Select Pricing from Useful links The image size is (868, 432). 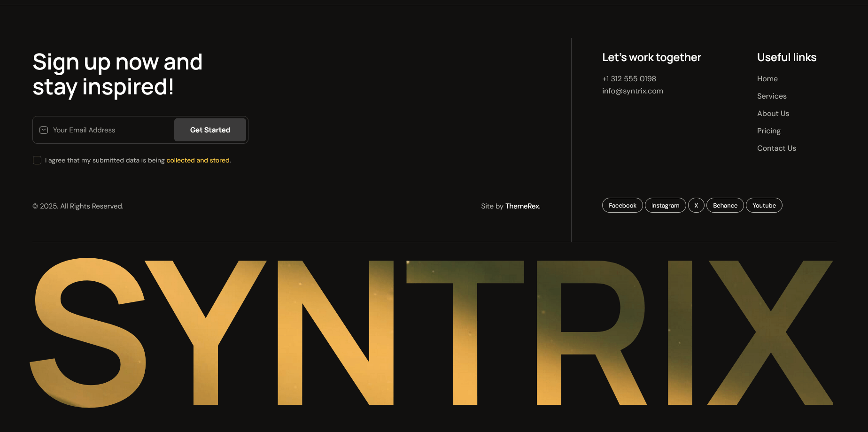point(768,131)
